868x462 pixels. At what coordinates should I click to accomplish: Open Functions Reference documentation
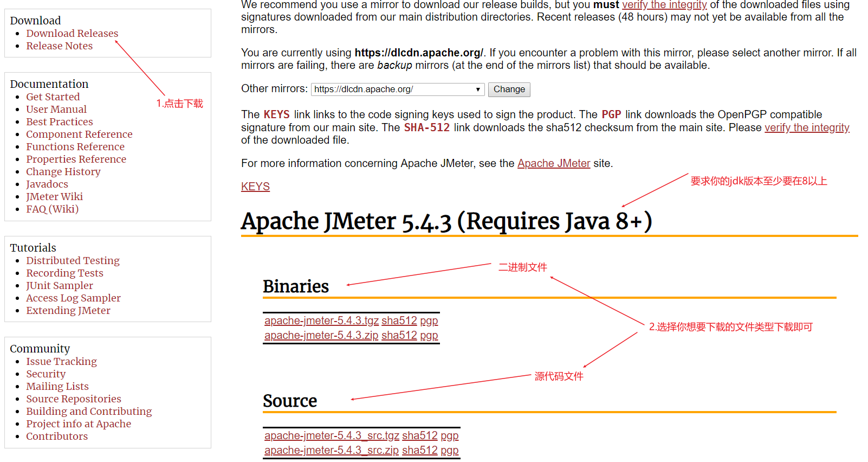click(x=75, y=146)
